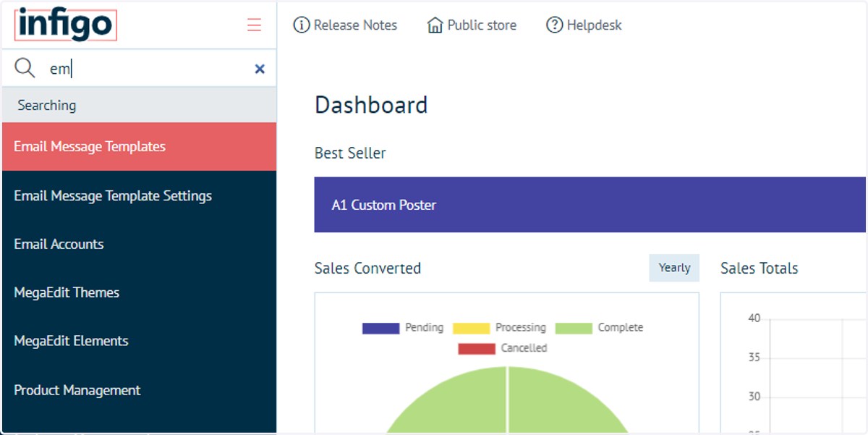This screenshot has height=435, width=868.
Task: Open the Release Notes link
Action: [355, 25]
